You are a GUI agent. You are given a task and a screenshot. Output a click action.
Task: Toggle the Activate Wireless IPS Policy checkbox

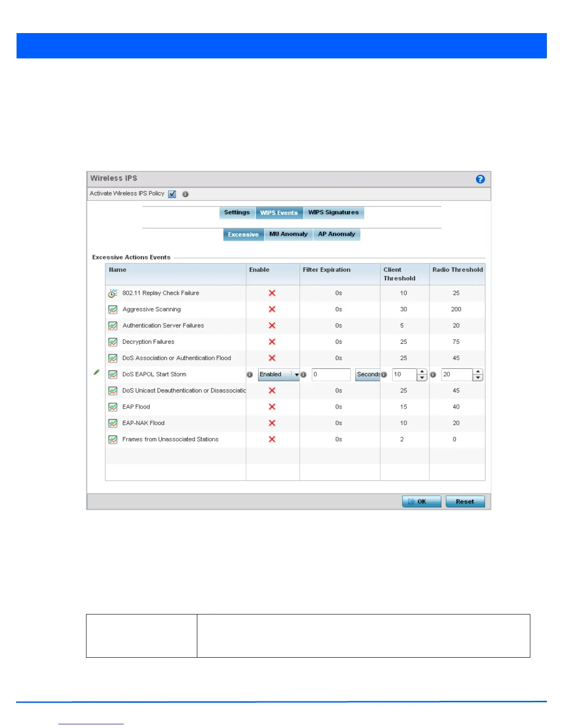(x=172, y=194)
